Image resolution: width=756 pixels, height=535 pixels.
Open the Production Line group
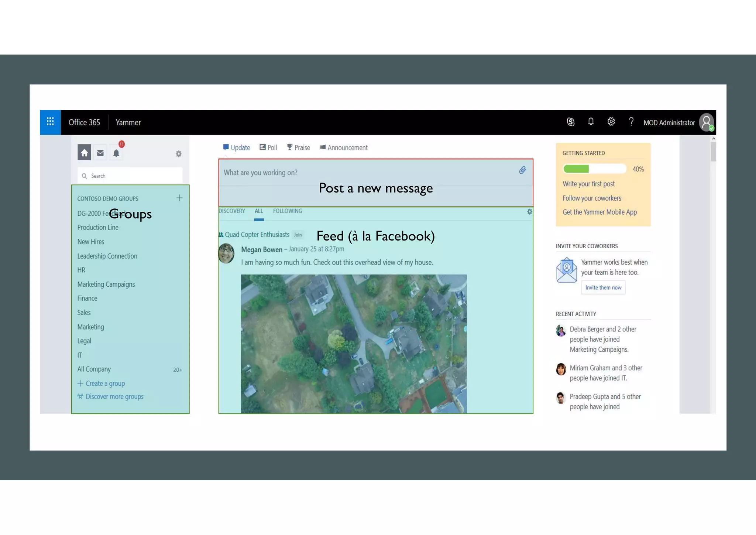tap(98, 228)
